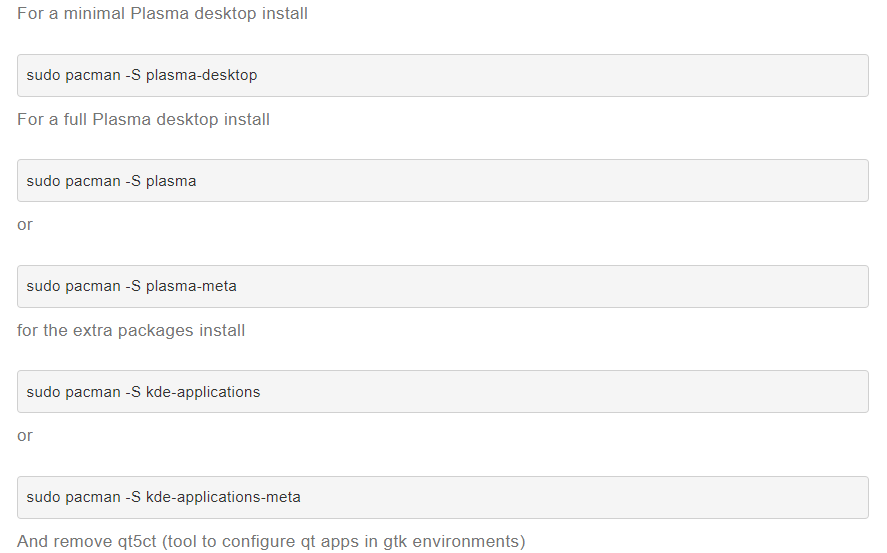Click the 'for the extra packages install' text
This screenshot has width=887, height=553.
(x=131, y=330)
